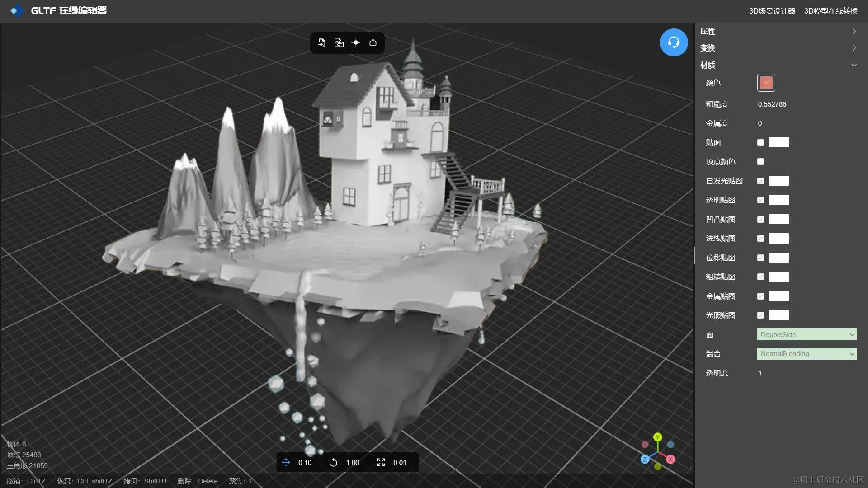Click the crosshair target icon
868x488 pixels.
(356, 42)
